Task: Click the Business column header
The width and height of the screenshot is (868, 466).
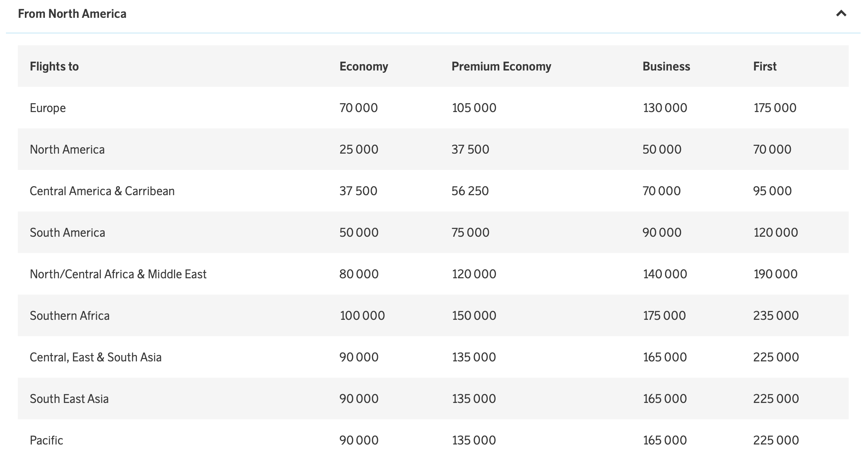Action: tap(666, 66)
